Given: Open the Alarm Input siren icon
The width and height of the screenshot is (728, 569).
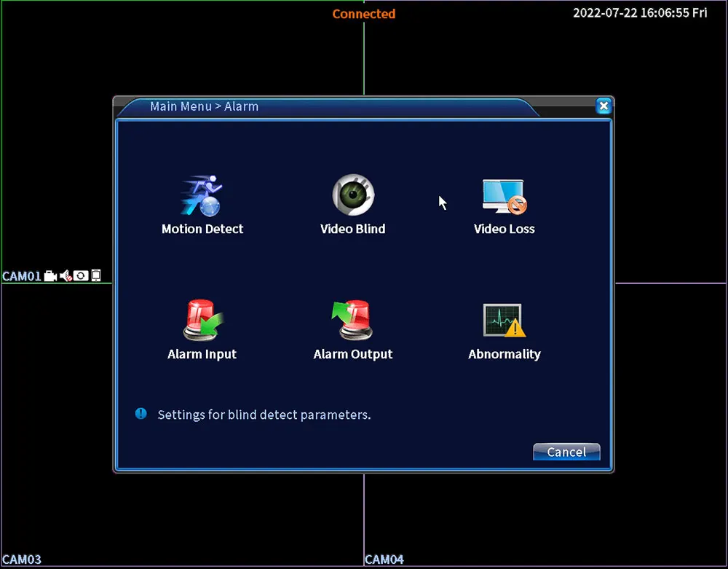Looking at the screenshot, I should point(202,321).
